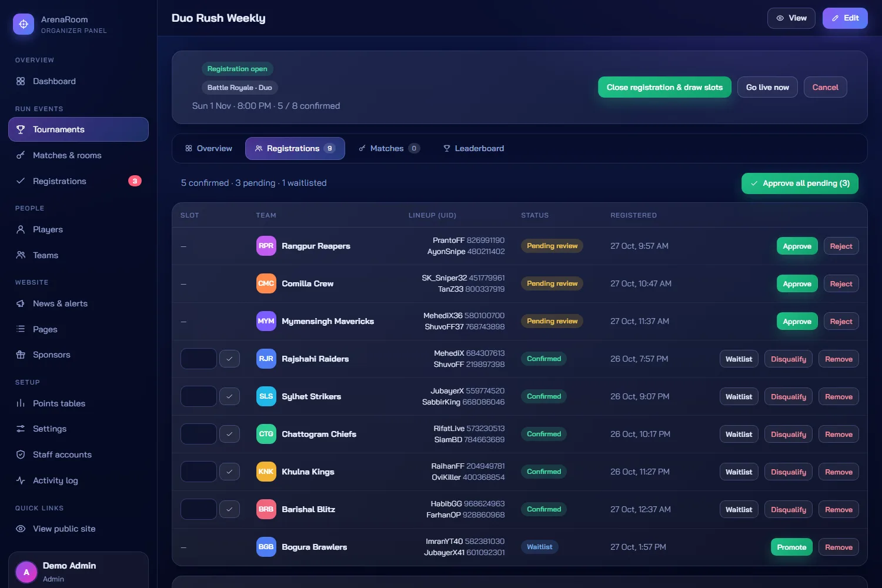The width and height of the screenshot is (882, 588).
Task: Confirm slot checkmark for Chattogram Chiefs
Action: [229, 434]
